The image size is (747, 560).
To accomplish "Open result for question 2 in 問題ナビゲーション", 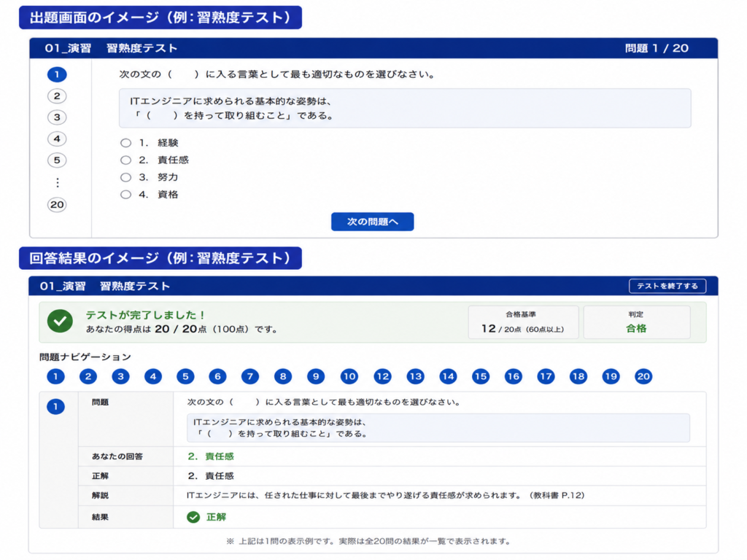I will pyautogui.click(x=88, y=377).
